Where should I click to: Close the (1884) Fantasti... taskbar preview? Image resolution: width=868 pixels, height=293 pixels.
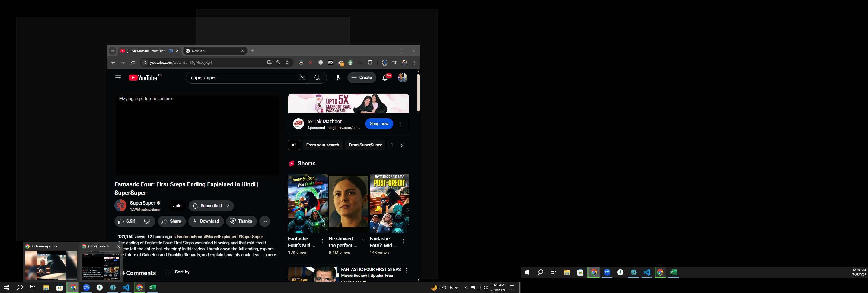[x=118, y=246]
